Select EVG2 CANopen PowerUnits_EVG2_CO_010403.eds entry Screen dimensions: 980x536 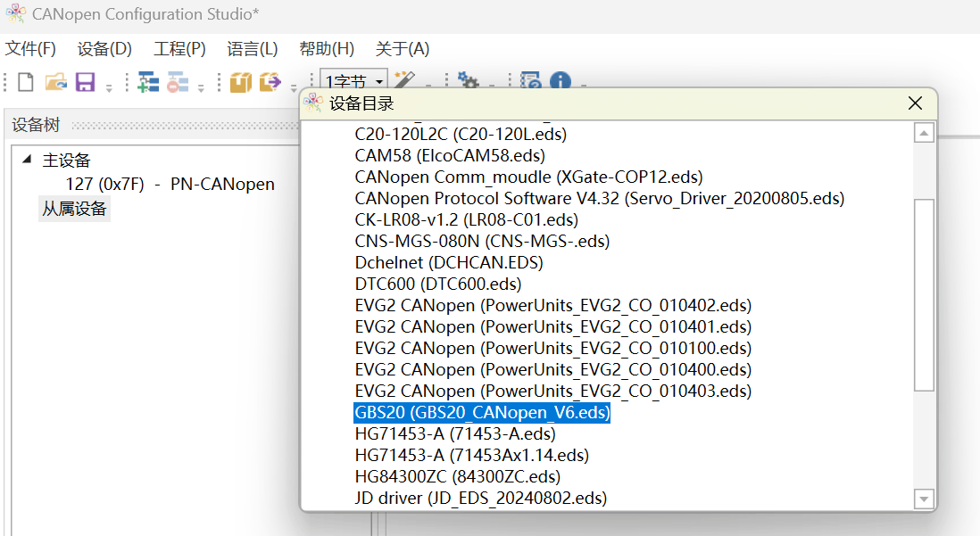click(x=553, y=391)
